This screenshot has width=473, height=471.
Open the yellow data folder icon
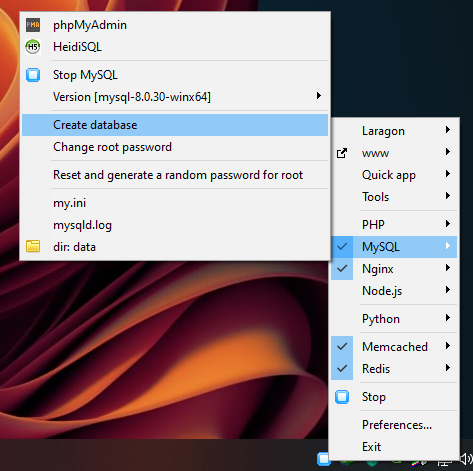pos(33,247)
